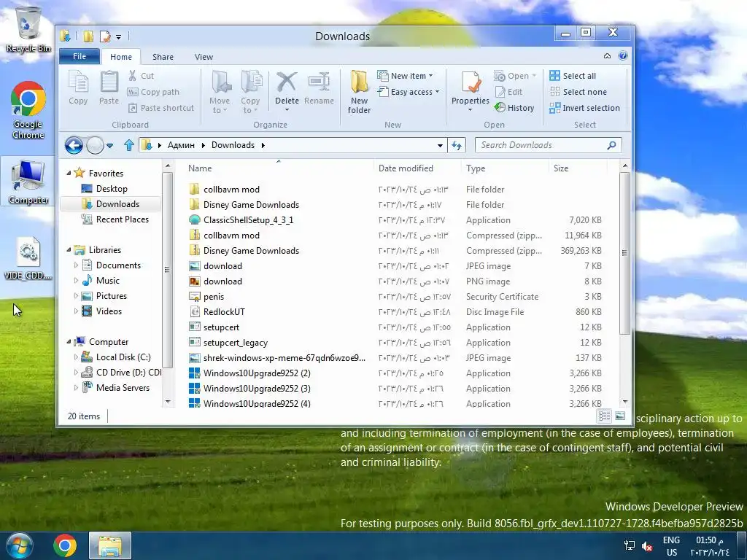Image resolution: width=747 pixels, height=560 pixels.
Task: Open the Move to dropdown
Action: coord(220,93)
